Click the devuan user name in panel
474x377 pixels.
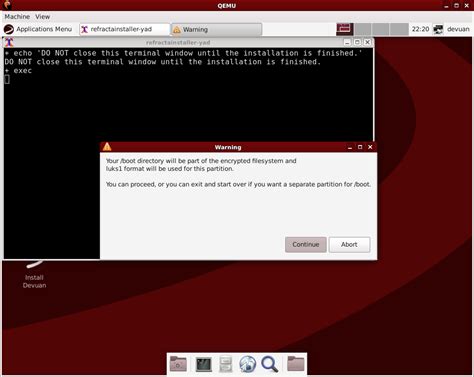click(458, 29)
